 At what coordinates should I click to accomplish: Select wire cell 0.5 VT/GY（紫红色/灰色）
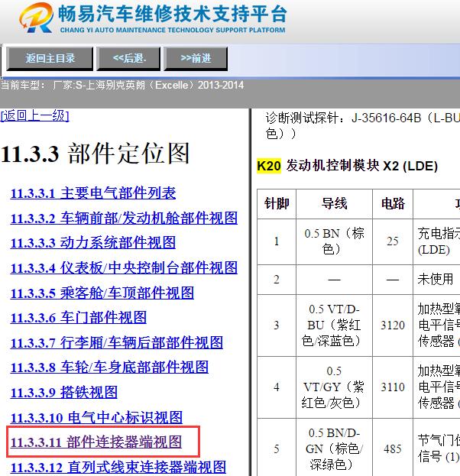click(x=334, y=387)
